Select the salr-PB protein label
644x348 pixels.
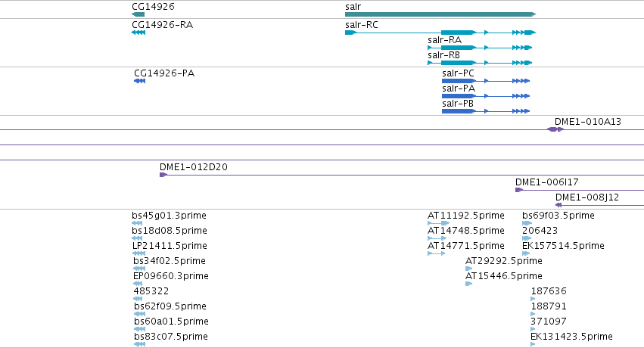point(458,104)
